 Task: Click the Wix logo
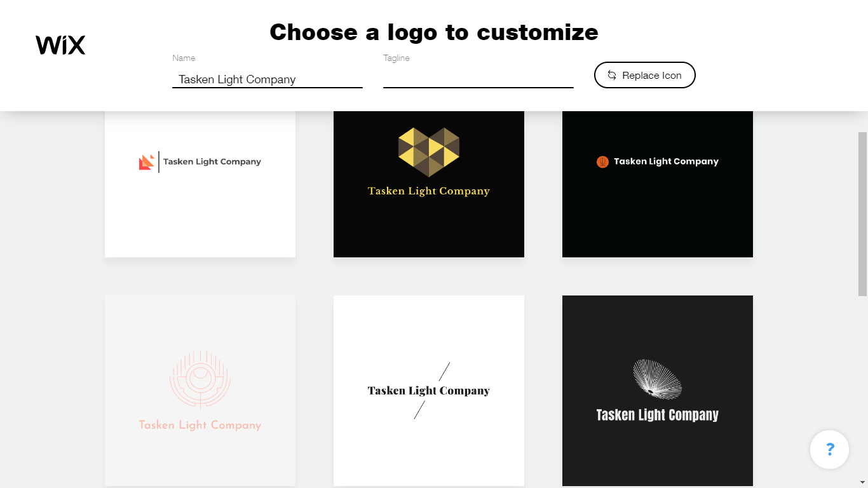[60, 45]
